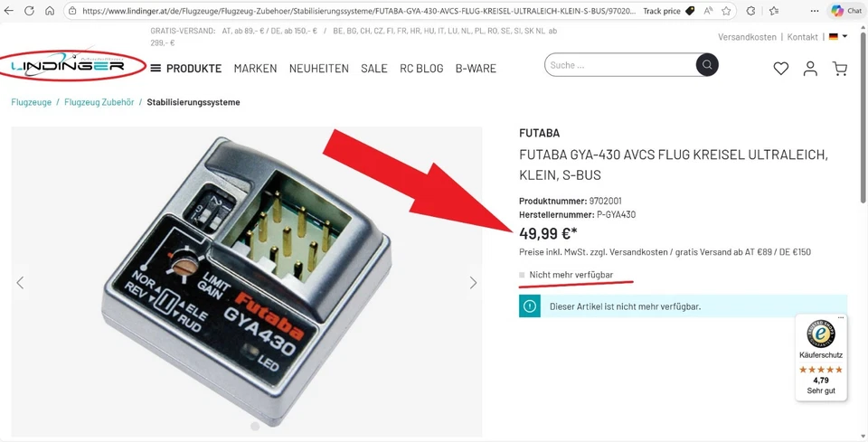Open the Versandkosten link
Image resolution: width=868 pixels, height=442 pixels.
pyautogui.click(x=747, y=37)
